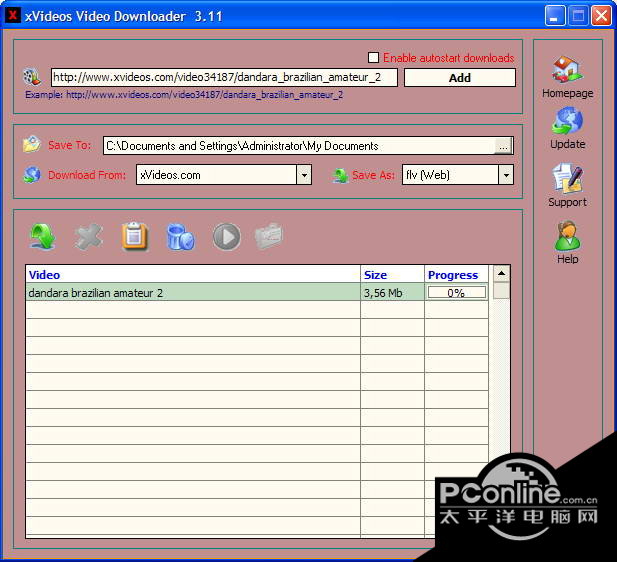
Task: Click the browse '...' button for save path
Action: coord(503,146)
